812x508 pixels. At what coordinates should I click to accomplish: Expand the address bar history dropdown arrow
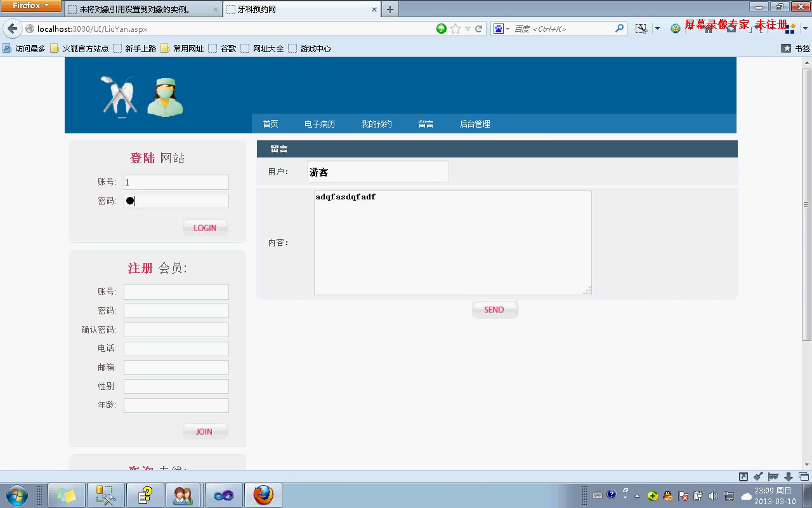[x=468, y=29]
